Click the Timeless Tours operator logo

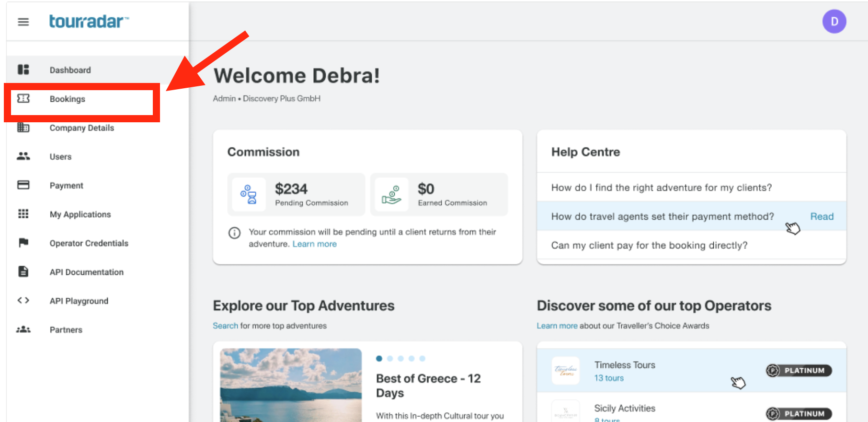pos(565,371)
